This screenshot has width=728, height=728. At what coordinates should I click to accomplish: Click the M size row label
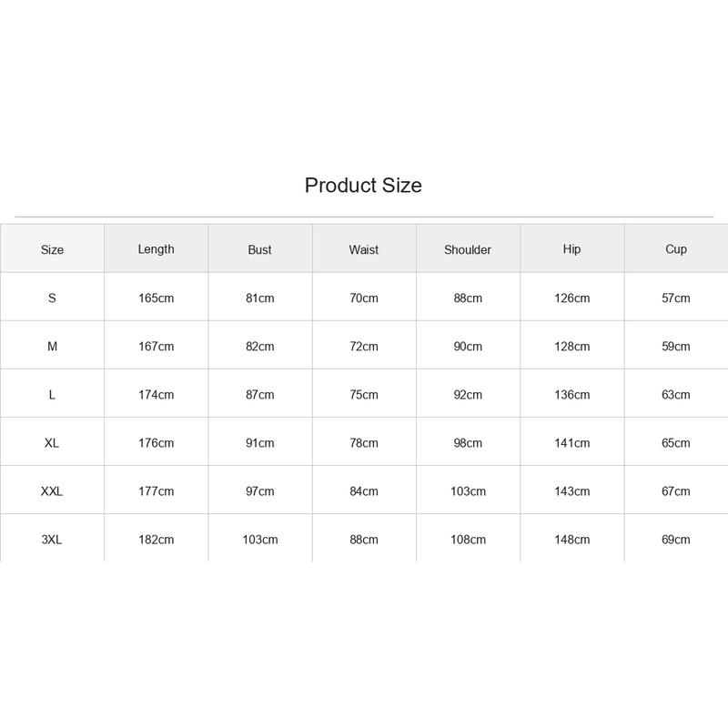click(x=52, y=347)
